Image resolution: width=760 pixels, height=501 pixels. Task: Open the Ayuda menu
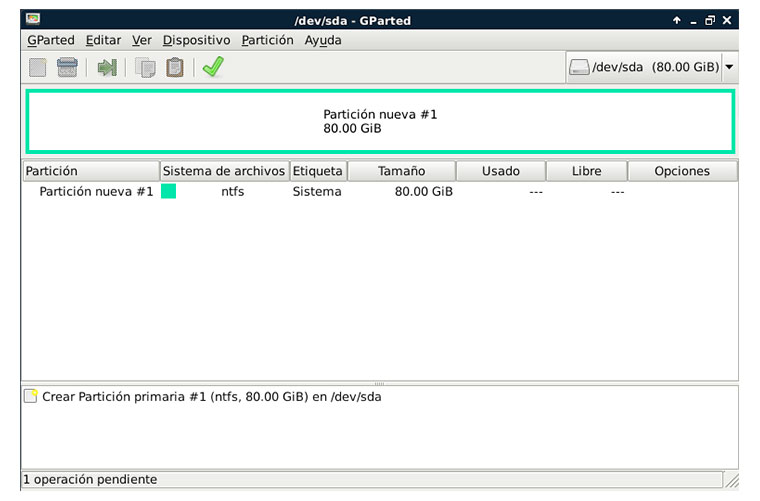323,40
